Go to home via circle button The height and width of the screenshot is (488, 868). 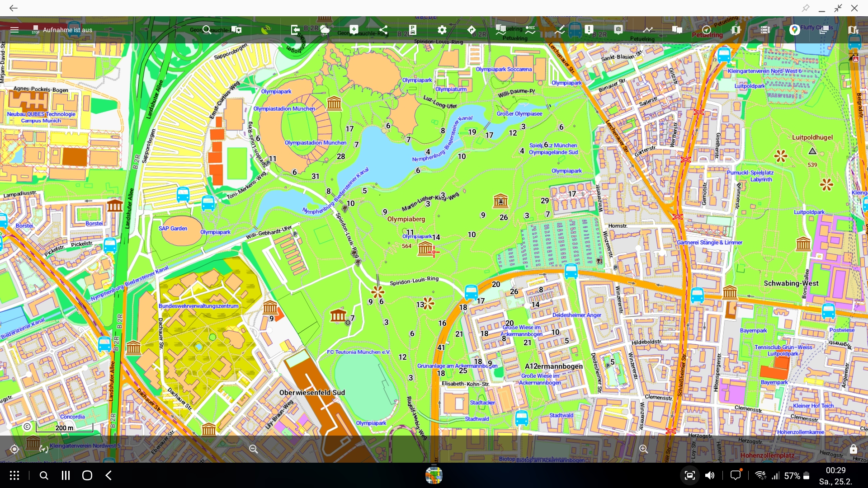click(x=87, y=475)
